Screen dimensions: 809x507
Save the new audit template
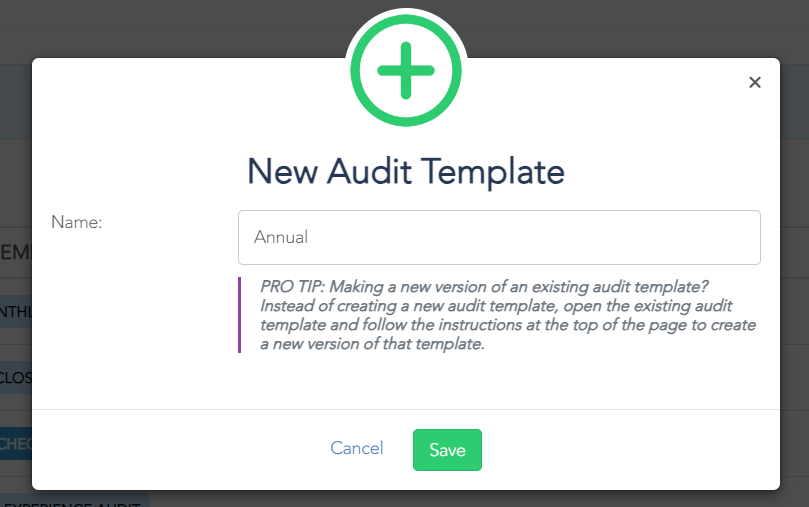coord(447,450)
